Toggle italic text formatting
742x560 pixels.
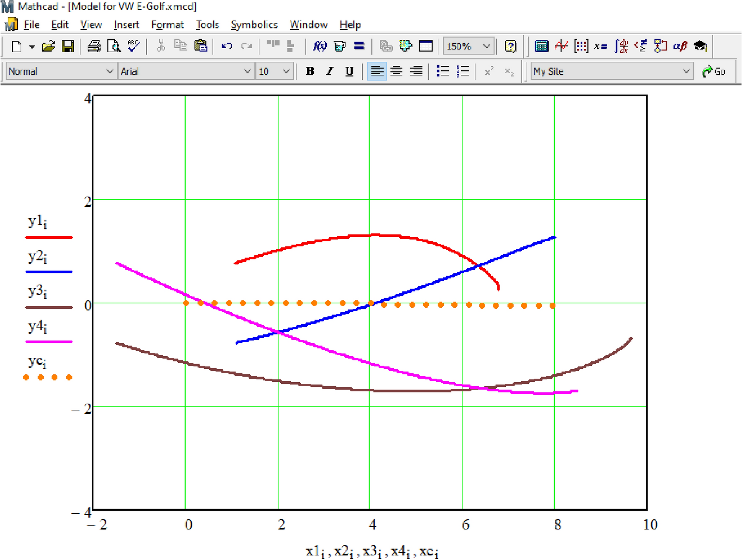click(329, 71)
